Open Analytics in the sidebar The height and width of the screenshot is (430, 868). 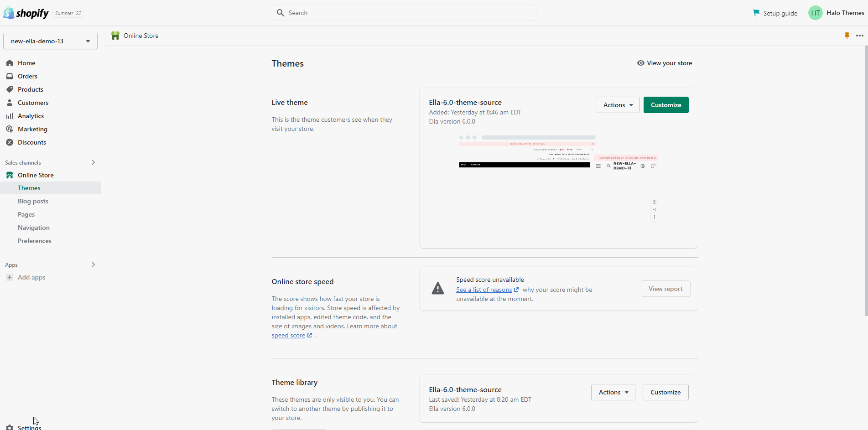31,116
